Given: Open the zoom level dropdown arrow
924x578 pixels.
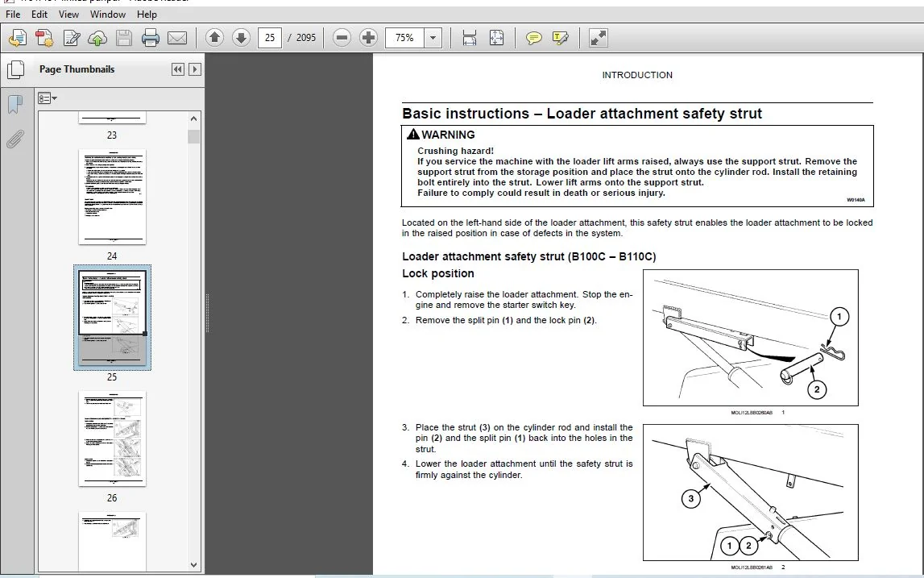Looking at the screenshot, I should 433,38.
